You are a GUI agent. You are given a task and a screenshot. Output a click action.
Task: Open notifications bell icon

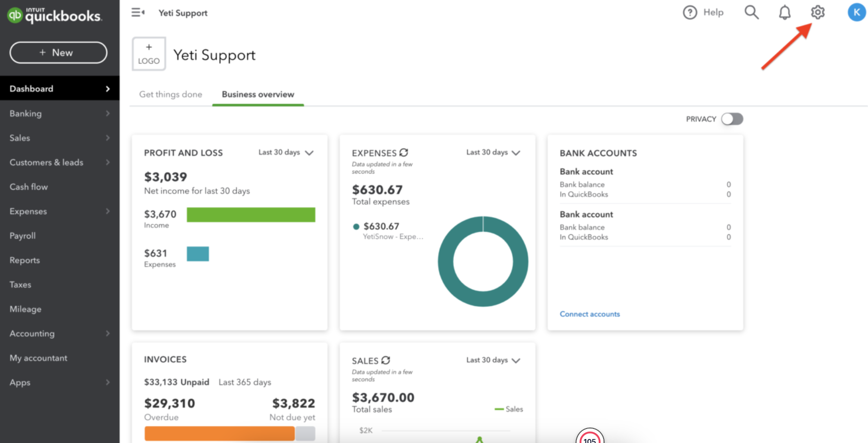[x=784, y=13]
